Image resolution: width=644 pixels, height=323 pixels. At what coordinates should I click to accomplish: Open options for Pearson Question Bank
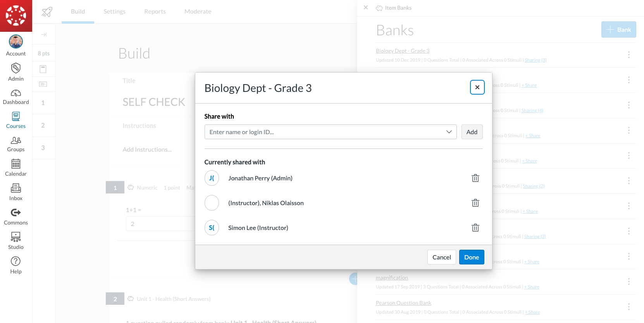(x=629, y=307)
